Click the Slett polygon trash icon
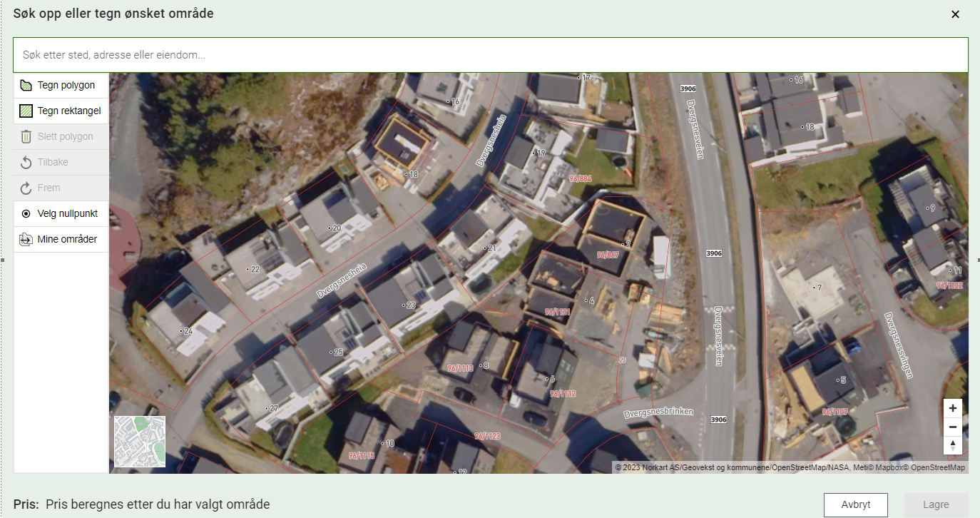Viewport: 980px width, 518px height. coord(26,137)
